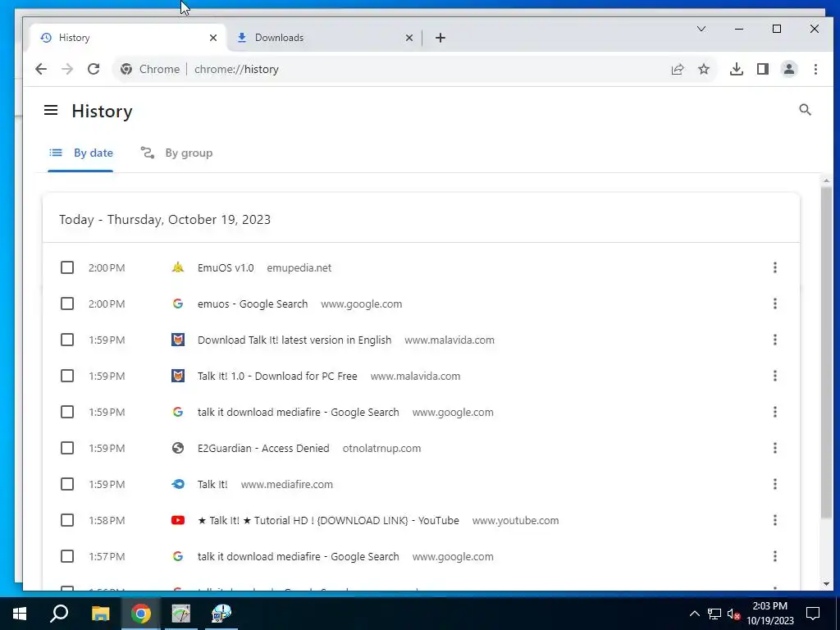Go back using the browser back arrow

pyautogui.click(x=41, y=69)
